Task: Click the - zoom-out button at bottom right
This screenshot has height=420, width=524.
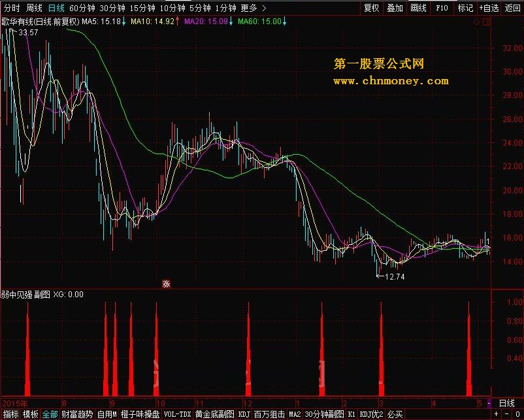Action: 506,414
